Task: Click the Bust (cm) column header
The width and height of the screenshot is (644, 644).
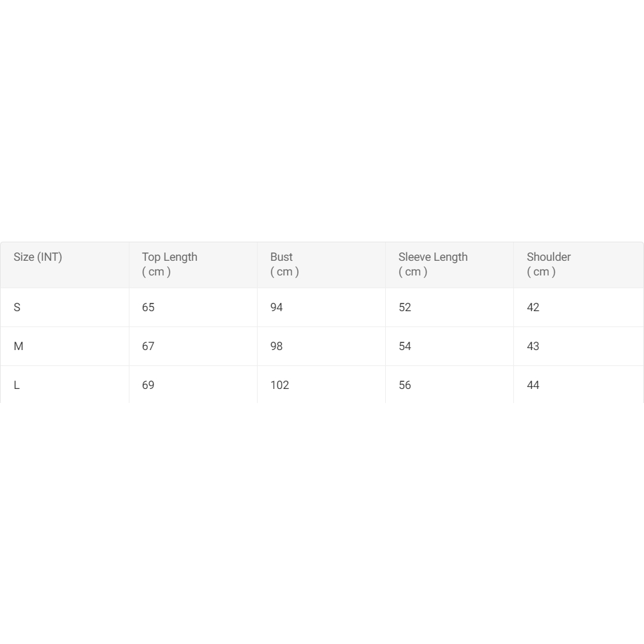Action: coord(284,264)
